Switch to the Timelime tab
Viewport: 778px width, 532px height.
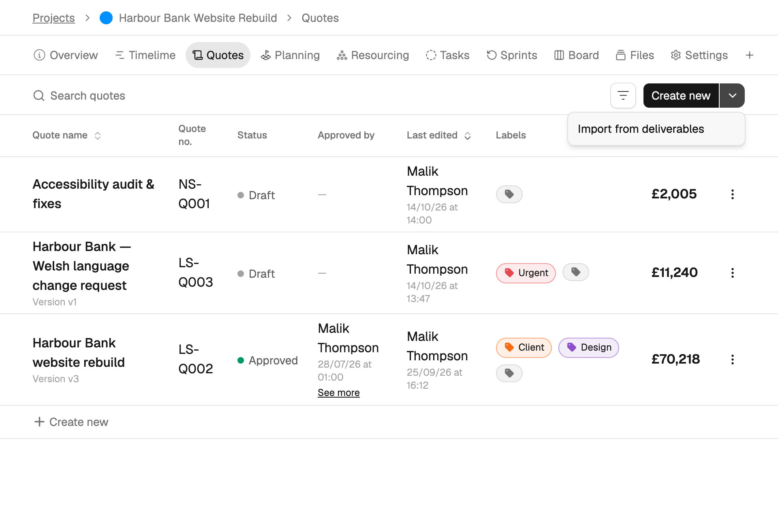[145, 55]
